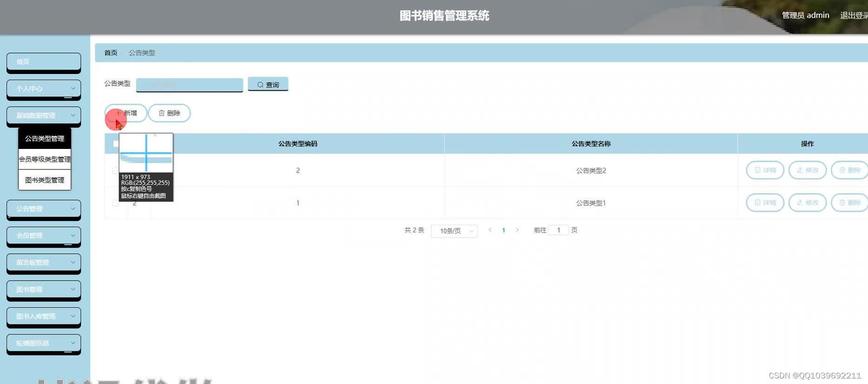The height and width of the screenshot is (384, 868).
Task: Focus the 公告类型 search input field
Action: coord(189,85)
